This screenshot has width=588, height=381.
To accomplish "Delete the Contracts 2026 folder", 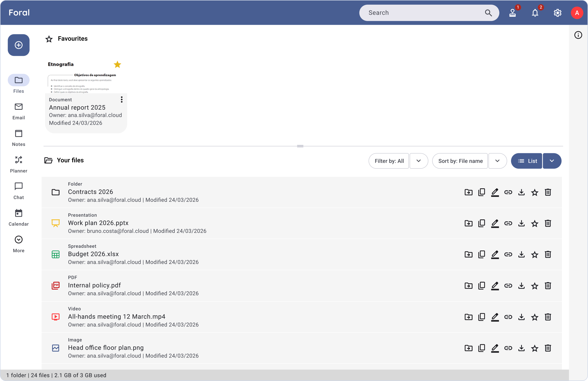I will pyautogui.click(x=548, y=192).
